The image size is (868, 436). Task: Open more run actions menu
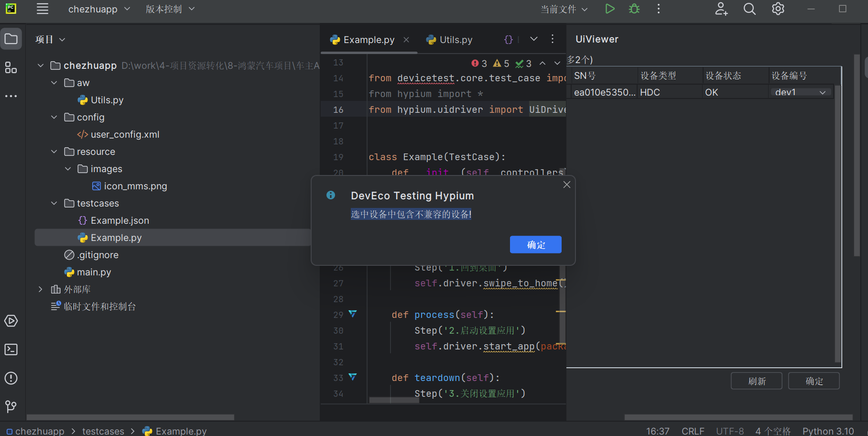point(659,9)
